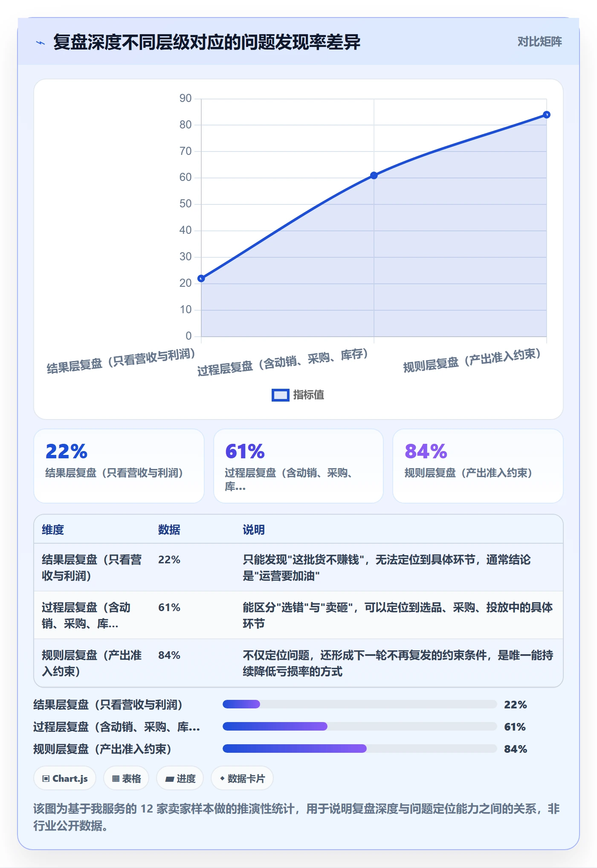Viewport: 597px width, 868px height.
Task: Click the title 复盘深度不同层级对应的问题发现率差异
Action: coord(207,42)
